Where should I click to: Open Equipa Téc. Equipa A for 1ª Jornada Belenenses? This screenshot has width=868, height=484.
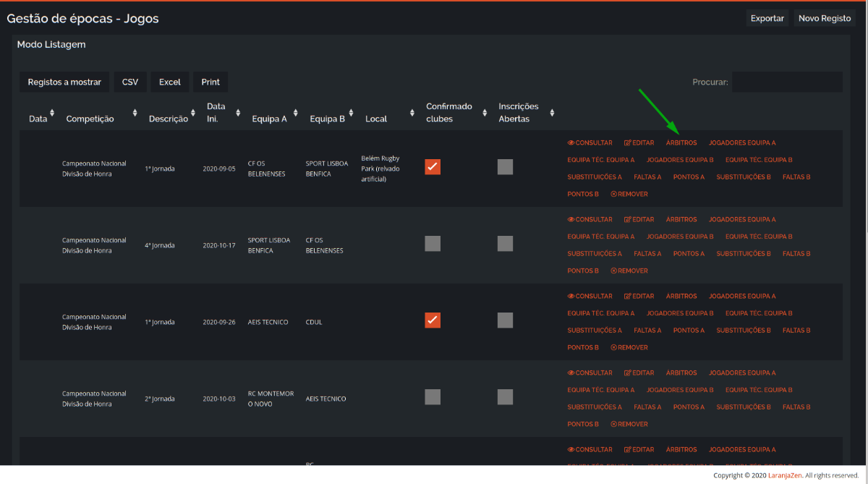pos(601,161)
